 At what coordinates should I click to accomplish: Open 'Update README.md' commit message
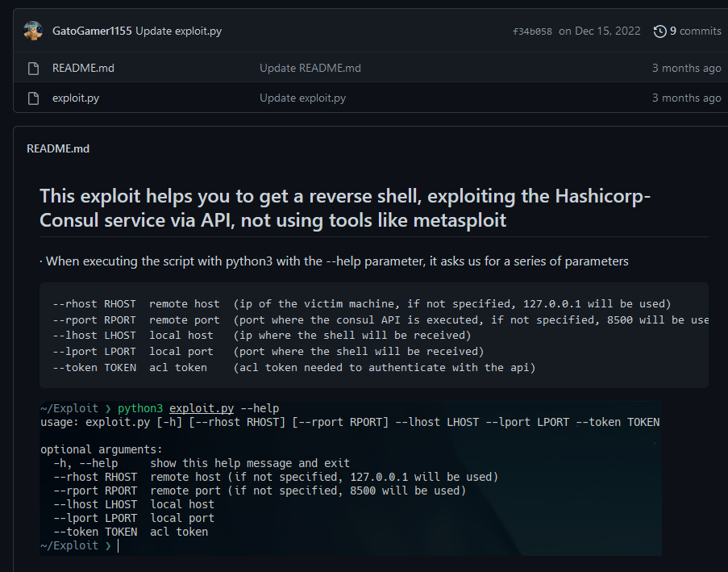point(310,69)
